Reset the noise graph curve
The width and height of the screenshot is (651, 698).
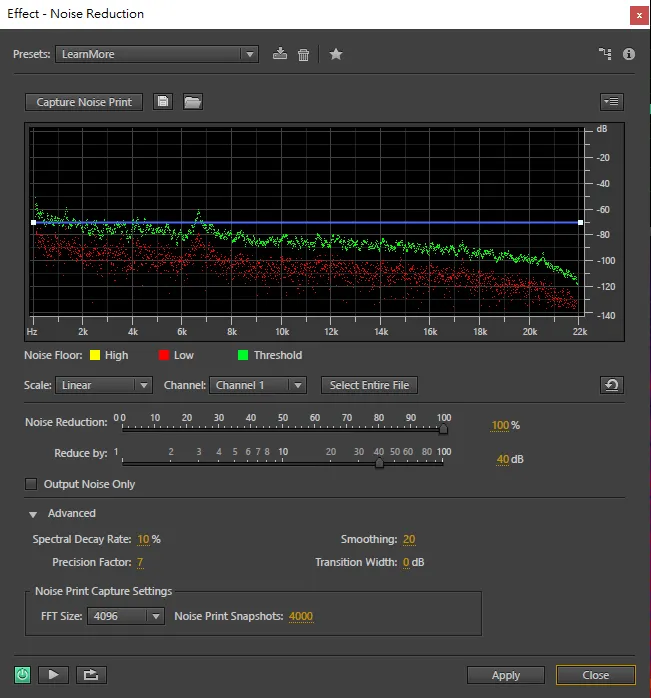coord(612,385)
